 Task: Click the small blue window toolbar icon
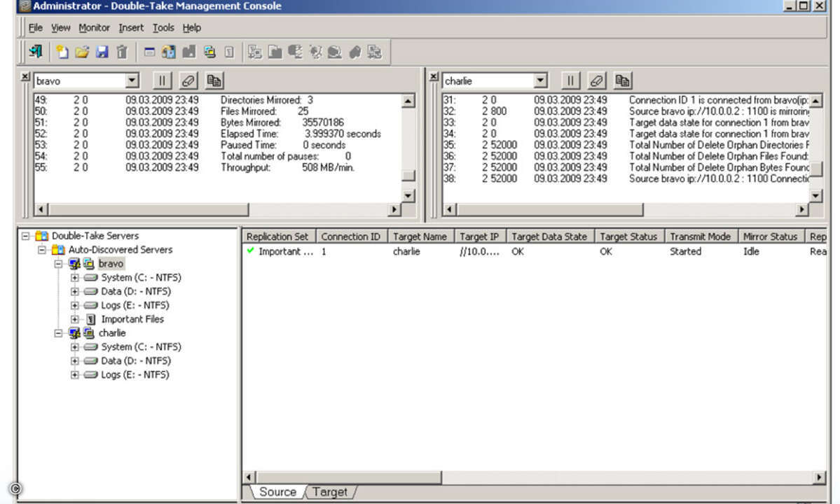point(149,52)
